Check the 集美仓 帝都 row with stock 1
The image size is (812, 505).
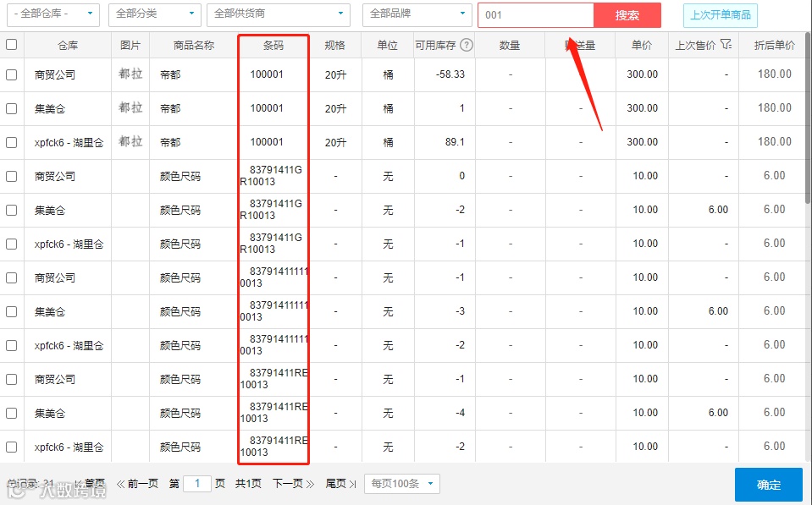(11, 108)
